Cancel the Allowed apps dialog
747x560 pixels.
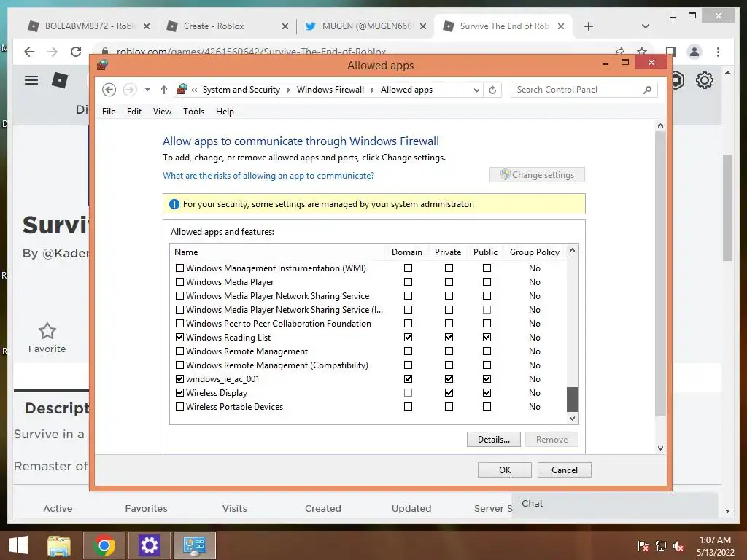565,470
